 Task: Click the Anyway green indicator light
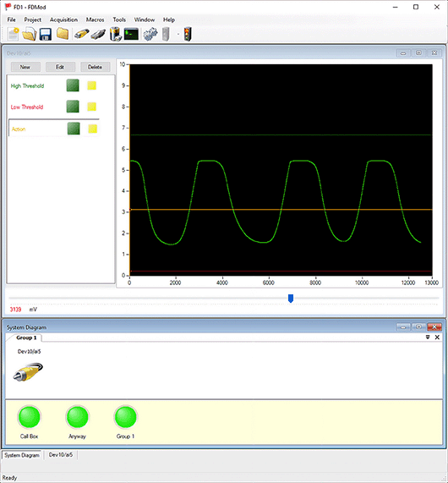coord(77,417)
